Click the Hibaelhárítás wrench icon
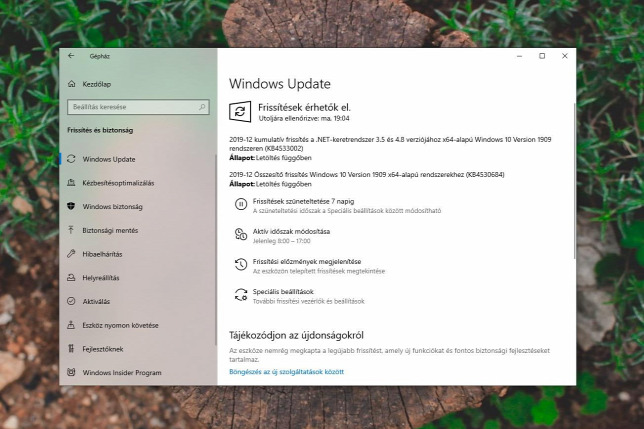 coord(71,254)
